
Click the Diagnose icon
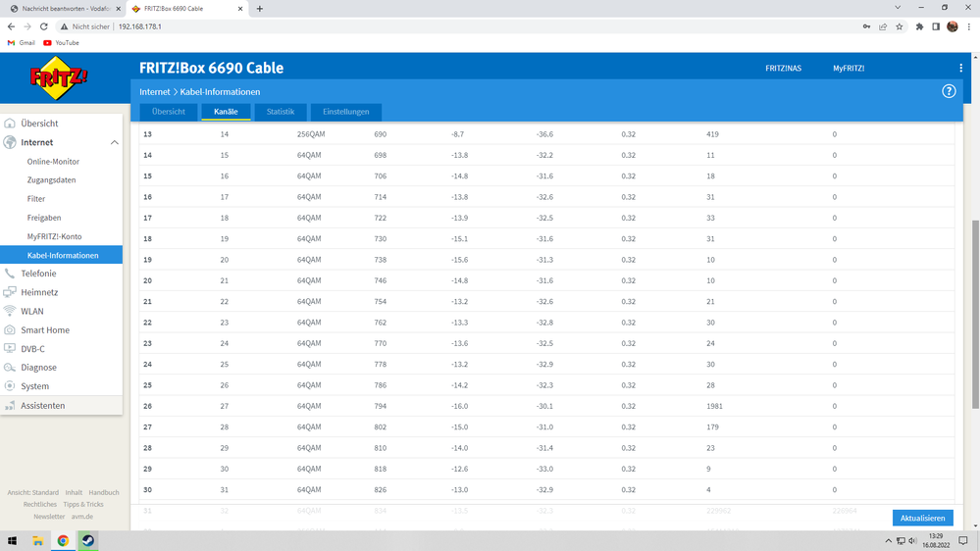pos(10,368)
